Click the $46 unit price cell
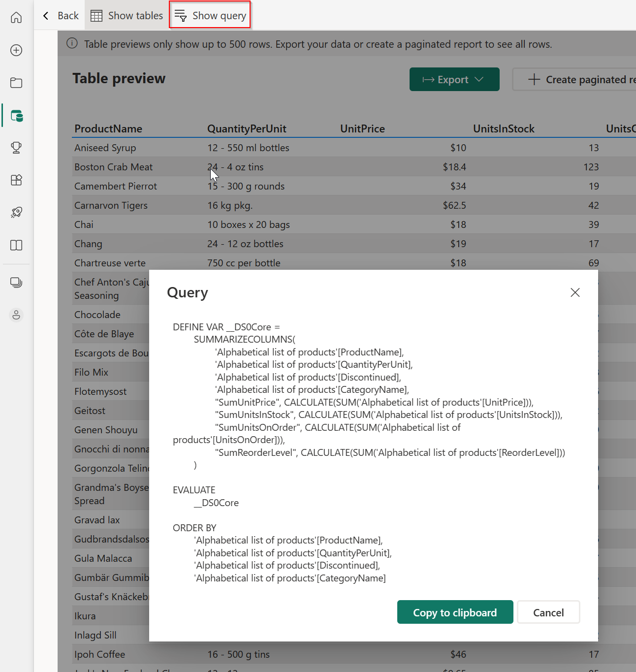636x672 pixels. point(458,654)
